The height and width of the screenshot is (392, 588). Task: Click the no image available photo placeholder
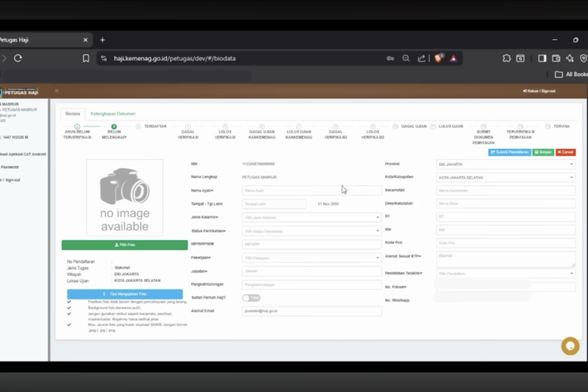click(124, 198)
